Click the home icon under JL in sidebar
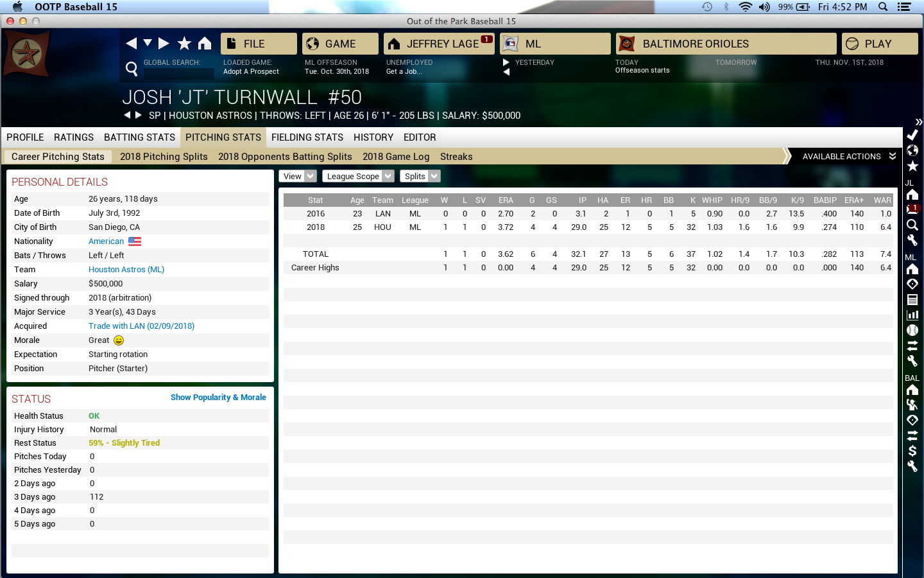Image resolution: width=924 pixels, height=578 pixels. [x=912, y=195]
